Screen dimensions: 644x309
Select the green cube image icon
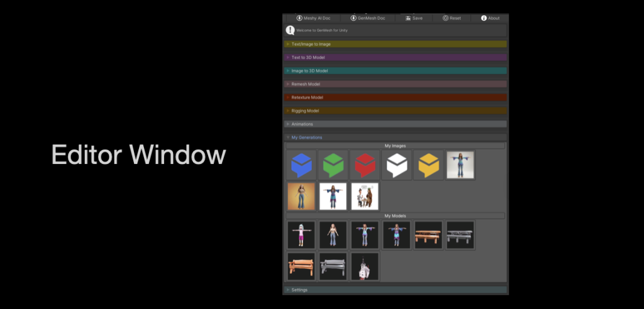coord(333,165)
